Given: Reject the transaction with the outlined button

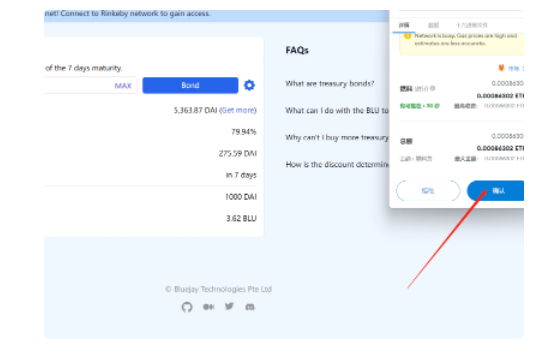Looking at the screenshot, I should click(428, 191).
